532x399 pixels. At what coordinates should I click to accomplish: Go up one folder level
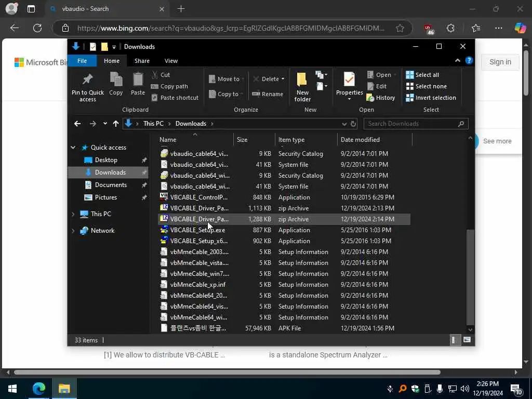[116, 124]
